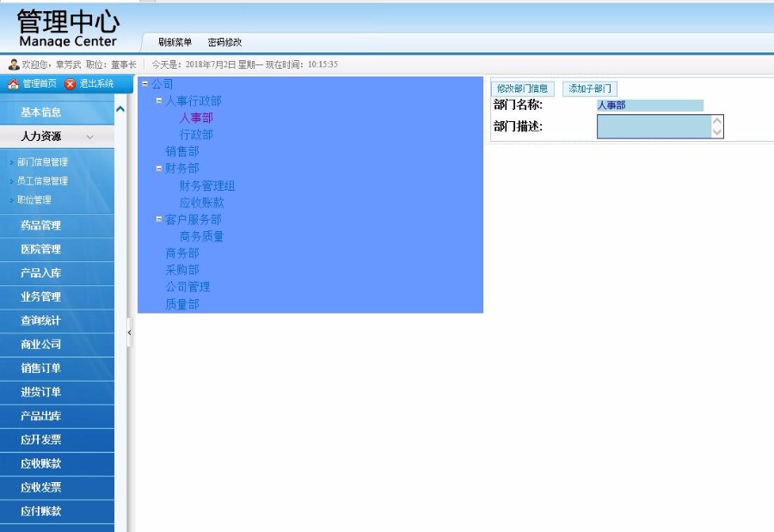Collapse the 公司 root tree node
The width and height of the screenshot is (774, 532).
146,83
